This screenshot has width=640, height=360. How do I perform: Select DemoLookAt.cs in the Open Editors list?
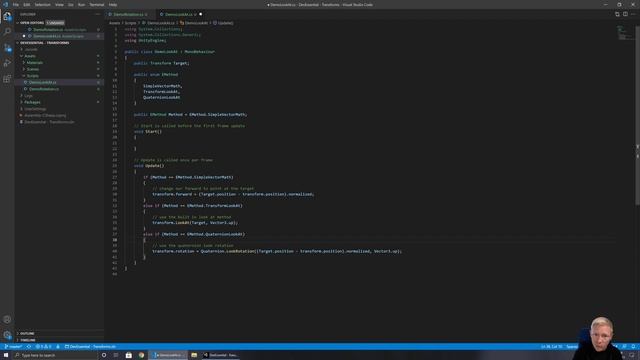pos(58,36)
